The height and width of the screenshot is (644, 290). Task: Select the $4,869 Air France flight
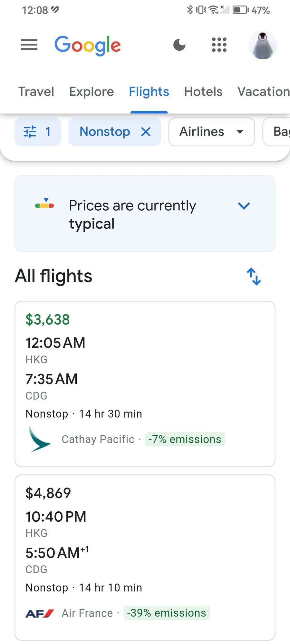[145, 557]
